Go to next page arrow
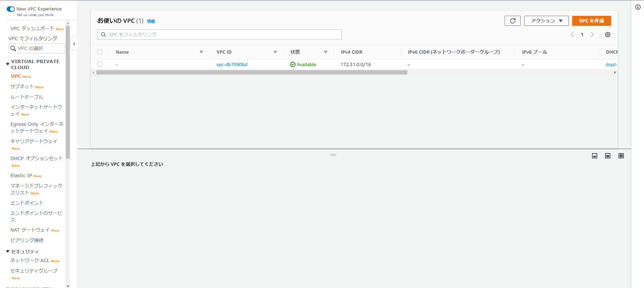 tap(592, 35)
